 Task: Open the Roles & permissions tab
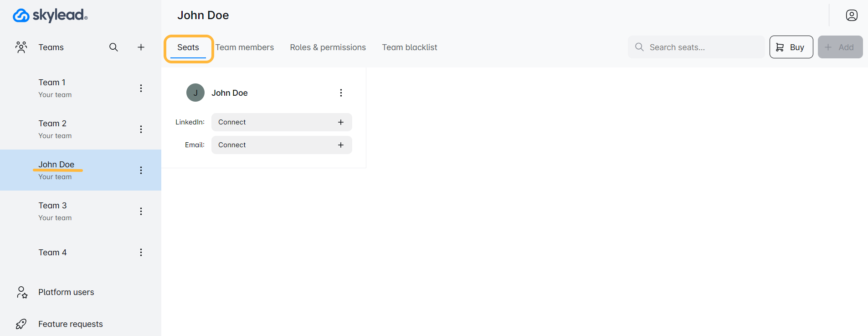(x=328, y=47)
